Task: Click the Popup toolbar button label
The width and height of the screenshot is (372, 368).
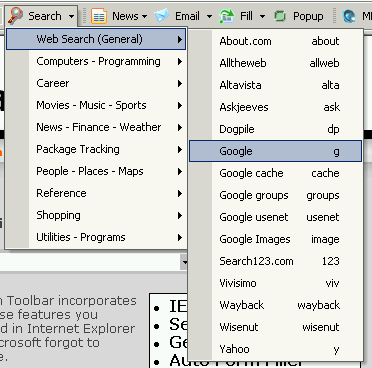Action: pyautogui.click(x=308, y=16)
